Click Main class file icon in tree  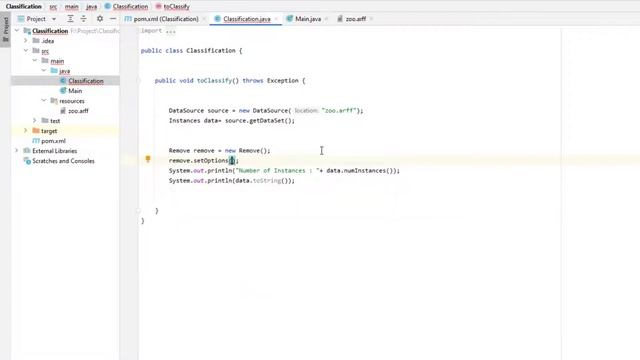pyautogui.click(x=63, y=91)
